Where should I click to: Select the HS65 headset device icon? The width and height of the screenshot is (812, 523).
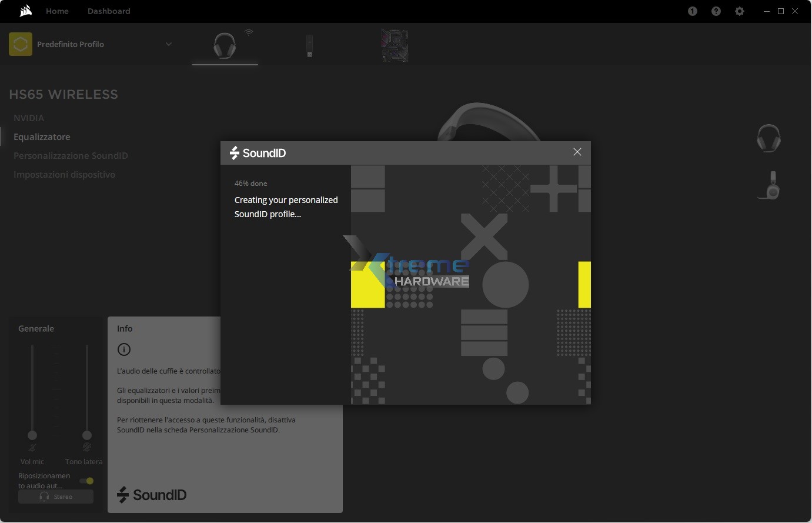point(225,45)
